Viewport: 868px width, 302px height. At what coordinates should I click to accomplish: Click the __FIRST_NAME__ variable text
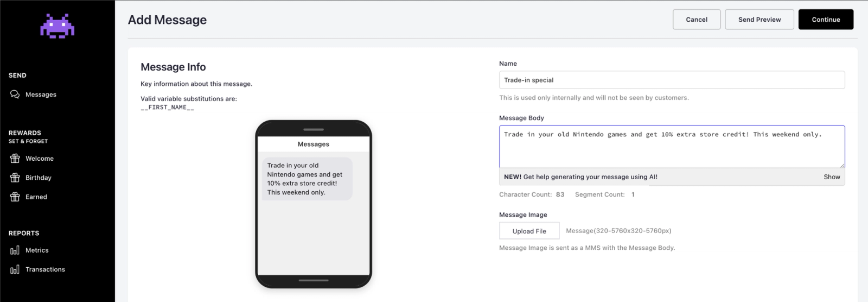tap(167, 108)
